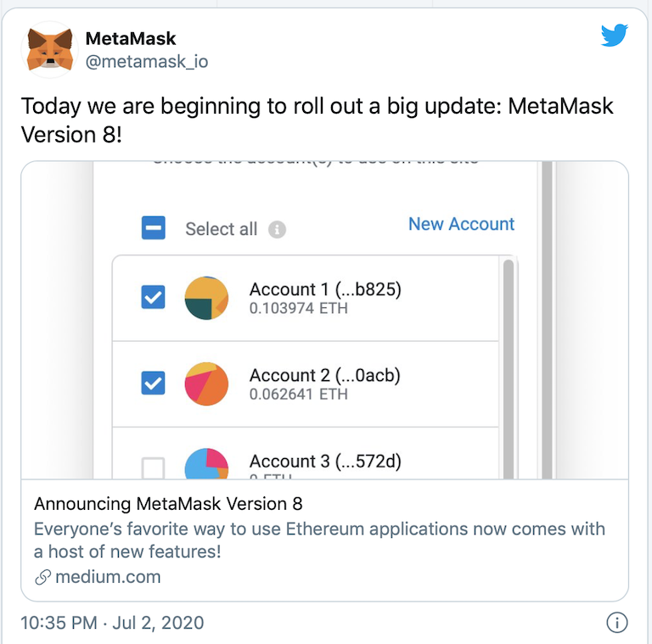Open the tweet info icon

tap(617, 623)
